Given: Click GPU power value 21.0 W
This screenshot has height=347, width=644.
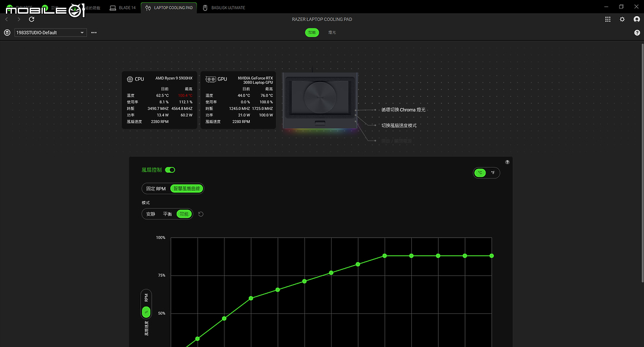Looking at the screenshot, I should tap(244, 116).
